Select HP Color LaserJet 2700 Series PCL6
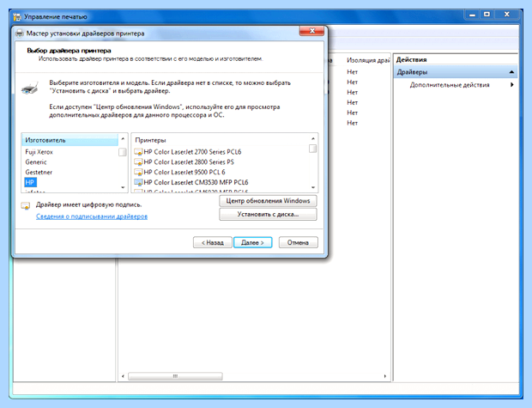This screenshot has width=532, height=408. coord(192,152)
